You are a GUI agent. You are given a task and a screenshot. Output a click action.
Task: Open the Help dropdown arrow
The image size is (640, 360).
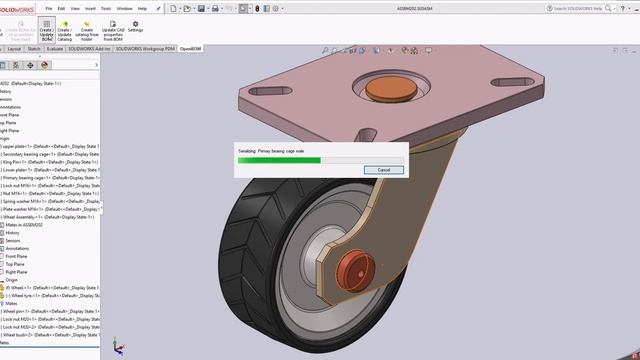[629, 9]
